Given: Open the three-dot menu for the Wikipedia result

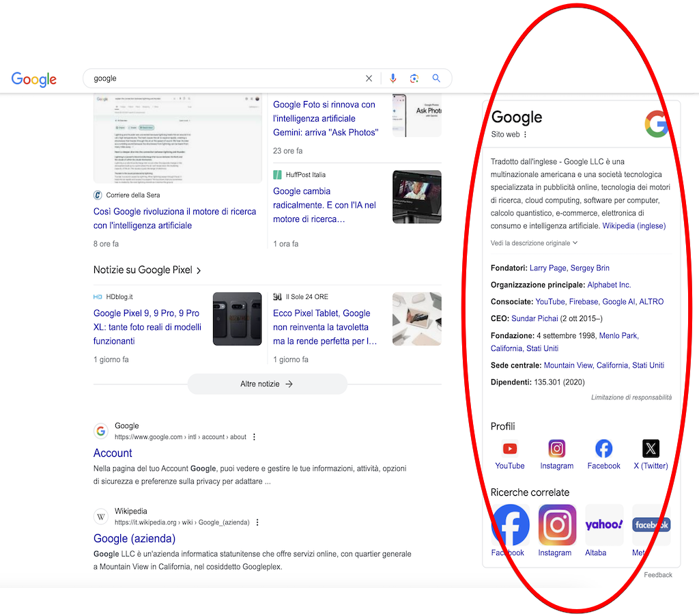Looking at the screenshot, I should (257, 522).
